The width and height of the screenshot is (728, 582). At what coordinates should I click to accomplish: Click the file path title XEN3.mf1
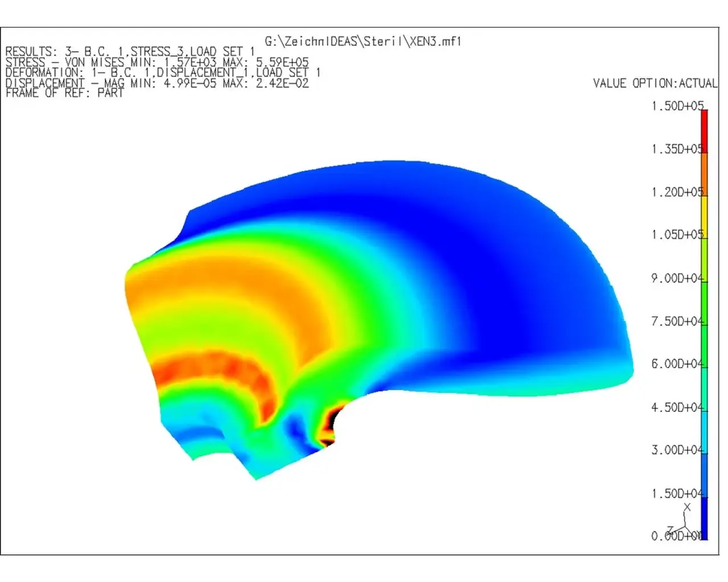pos(363,41)
